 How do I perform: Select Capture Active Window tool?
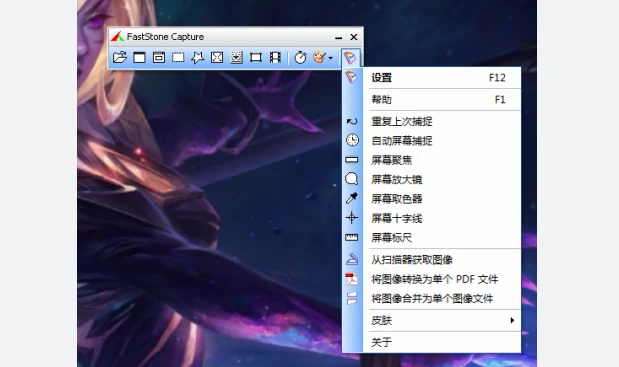[139, 58]
